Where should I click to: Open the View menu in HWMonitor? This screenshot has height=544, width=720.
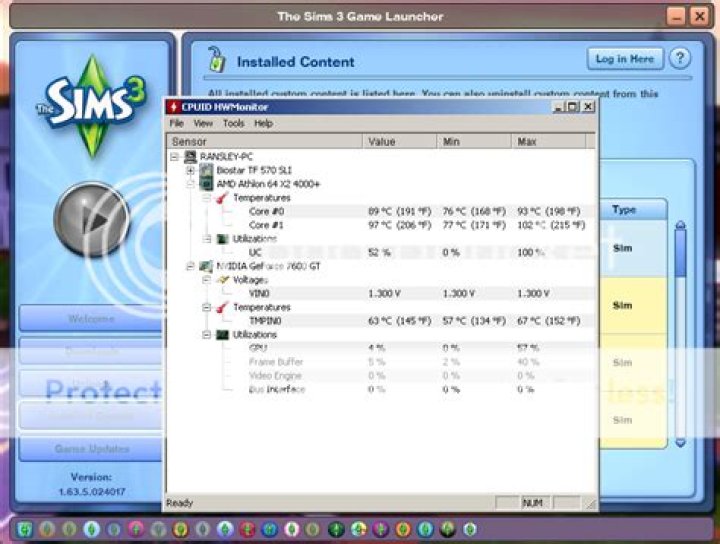pos(203,123)
